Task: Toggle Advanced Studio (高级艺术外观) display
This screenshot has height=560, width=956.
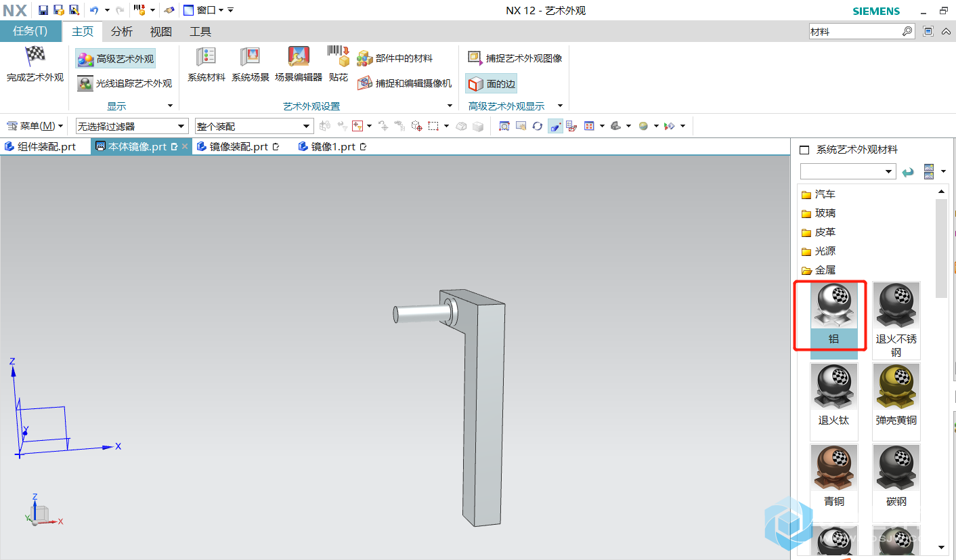Action: (x=115, y=59)
